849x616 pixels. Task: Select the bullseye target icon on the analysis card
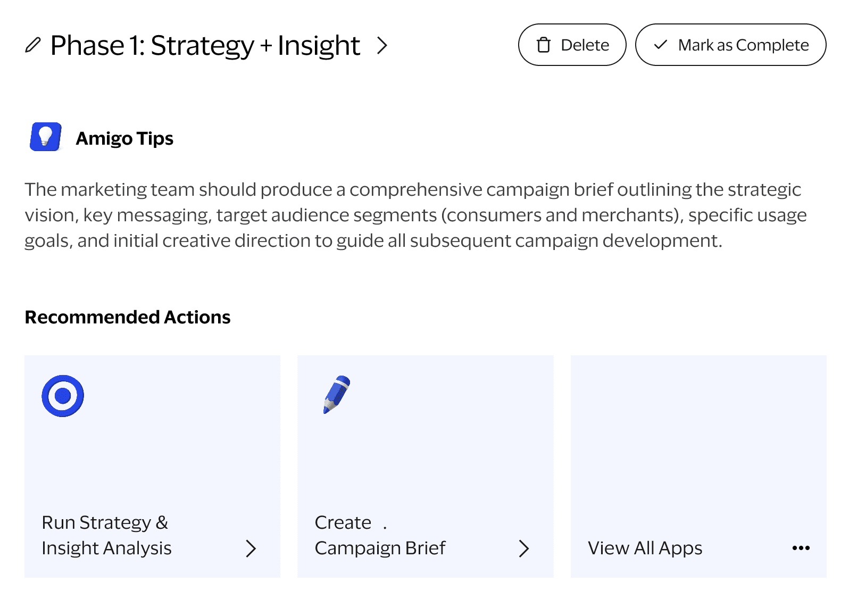pos(63,395)
